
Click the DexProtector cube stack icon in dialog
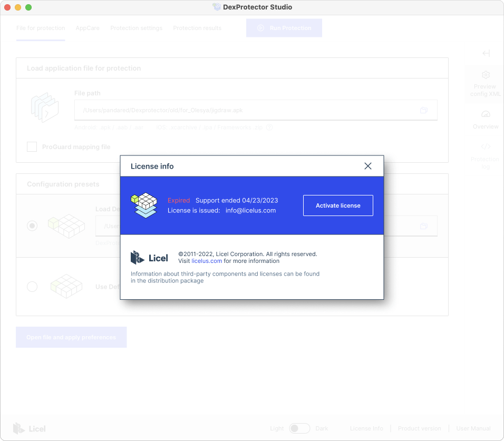(x=144, y=205)
